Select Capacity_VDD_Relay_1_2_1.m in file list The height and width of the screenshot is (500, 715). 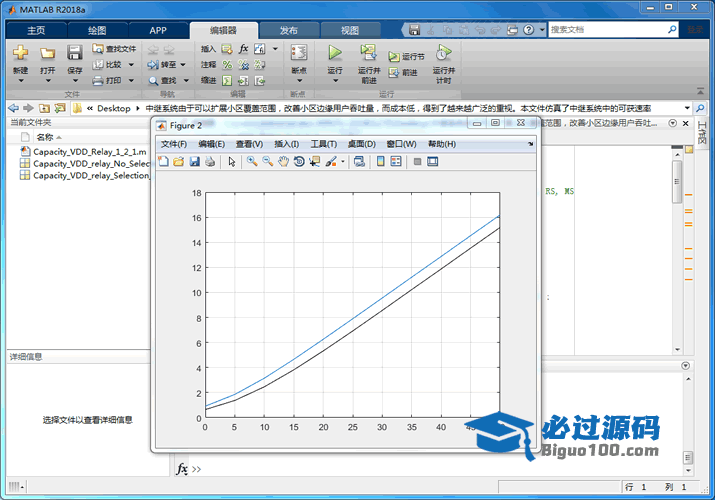89,151
